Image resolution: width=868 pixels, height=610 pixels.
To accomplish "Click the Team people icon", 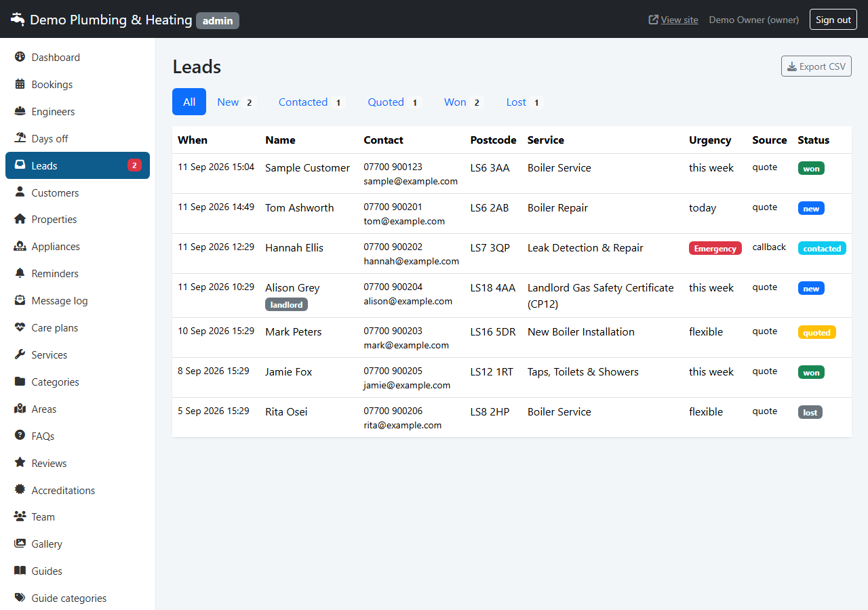I will [20, 516].
